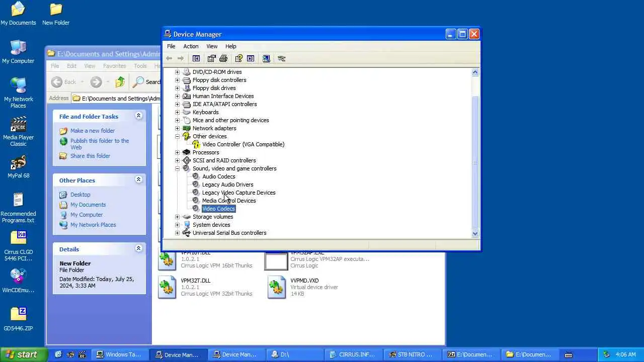Click the Explorer Address field
644x362 pixels.
(116, 98)
